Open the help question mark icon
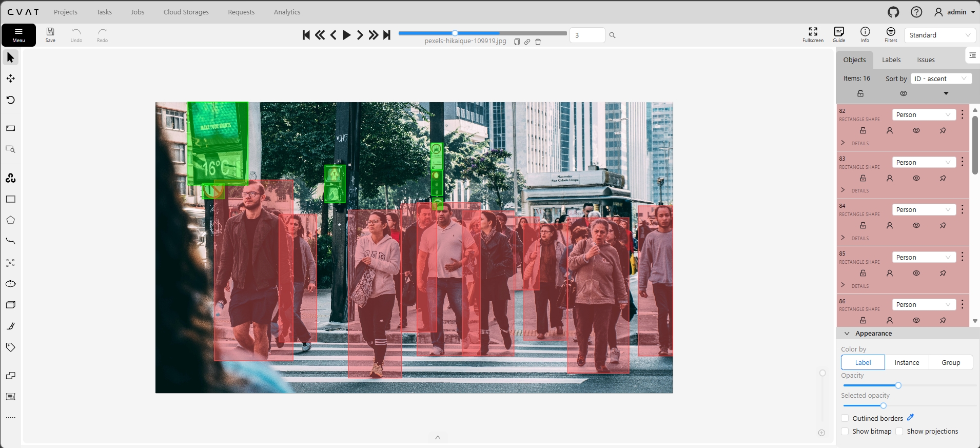The width and height of the screenshot is (980, 448). 916,12
